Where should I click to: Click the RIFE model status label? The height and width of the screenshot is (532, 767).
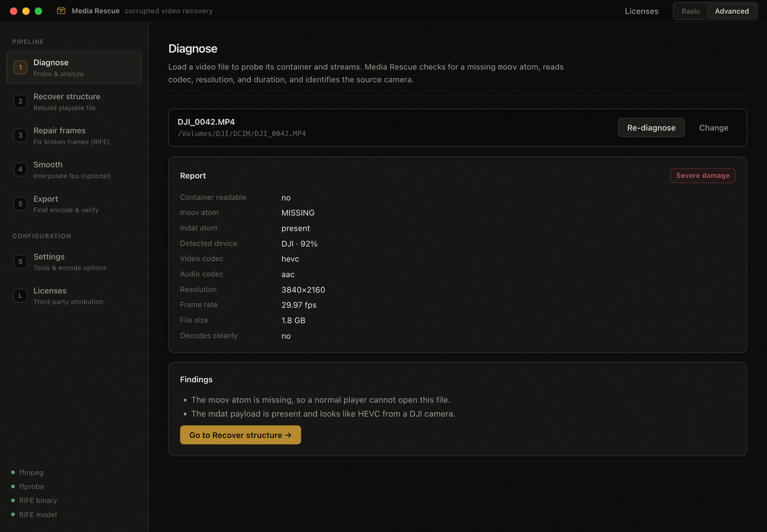38,515
